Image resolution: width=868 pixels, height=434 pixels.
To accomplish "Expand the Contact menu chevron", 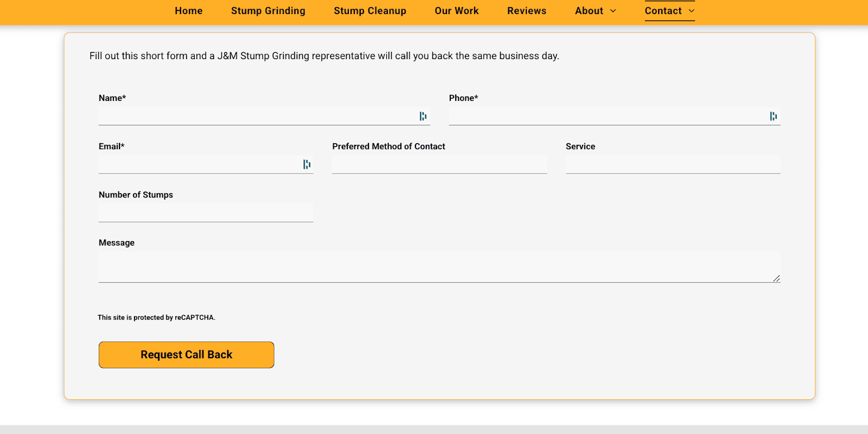I will click(x=691, y=11).
